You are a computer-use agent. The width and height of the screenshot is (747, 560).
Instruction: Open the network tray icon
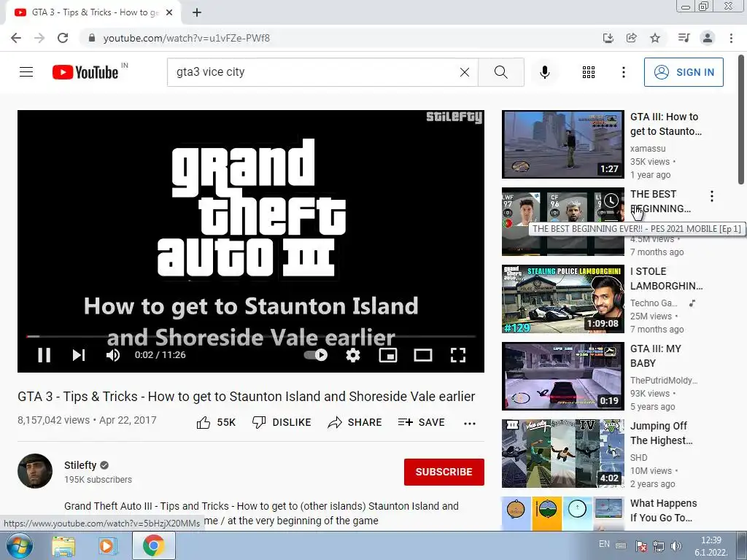point(659,545)
